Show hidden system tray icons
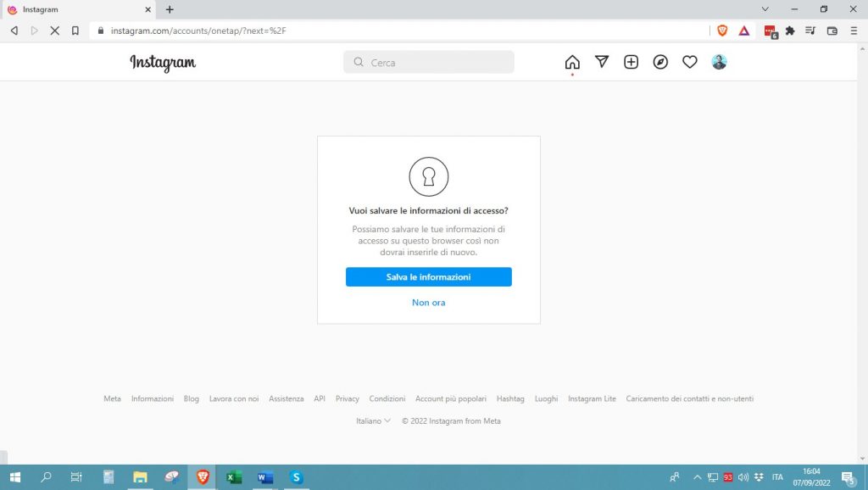Screen dimensions: 868x490 [x=698, y=477]
